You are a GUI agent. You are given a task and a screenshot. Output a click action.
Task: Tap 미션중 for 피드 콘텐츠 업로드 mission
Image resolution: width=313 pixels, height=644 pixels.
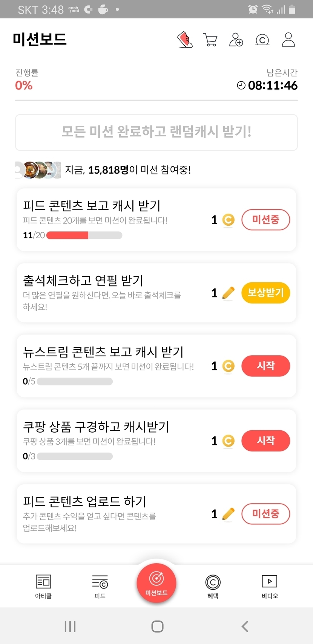tap(265, 514)
